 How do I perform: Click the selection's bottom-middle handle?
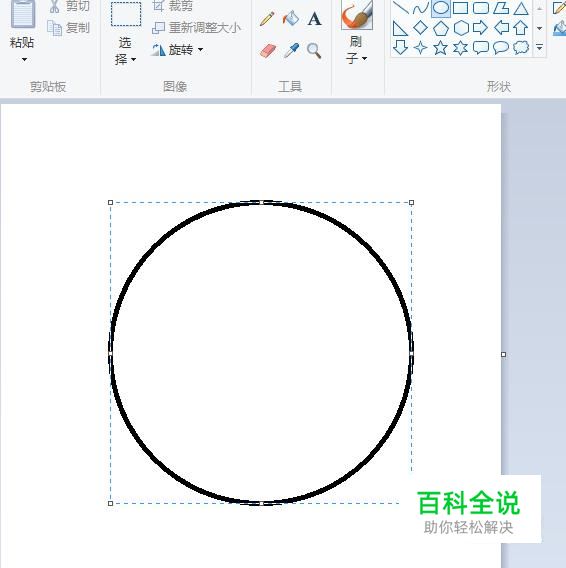(262, 503)
